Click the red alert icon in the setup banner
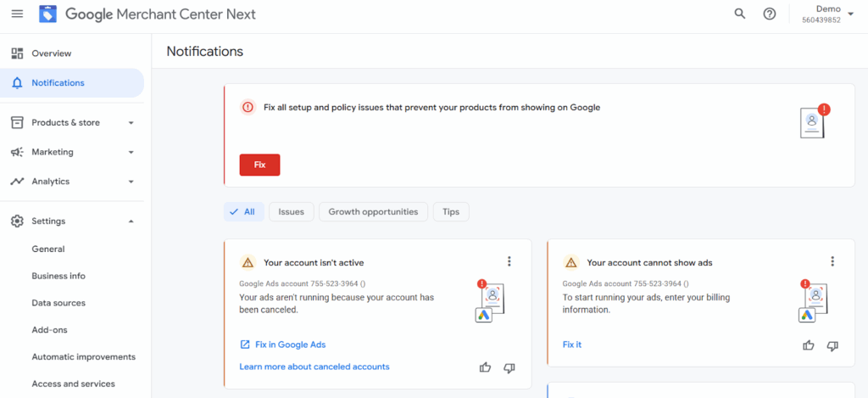 pos(248,108)
